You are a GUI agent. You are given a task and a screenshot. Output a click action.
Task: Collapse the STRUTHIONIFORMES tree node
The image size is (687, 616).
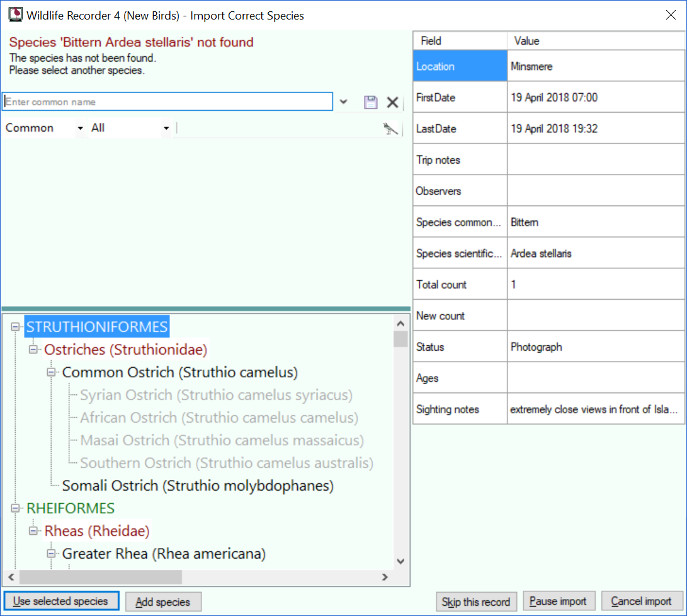point(15,327)
